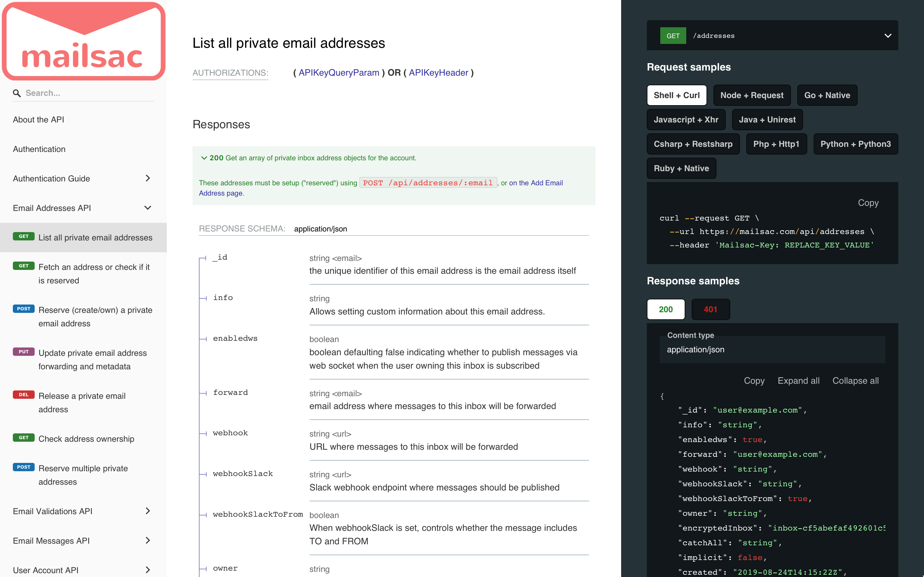Screen dimensions: 924x577
Task: Click the green GET badge in the /addresses panel header
Action: pos(673,36)
